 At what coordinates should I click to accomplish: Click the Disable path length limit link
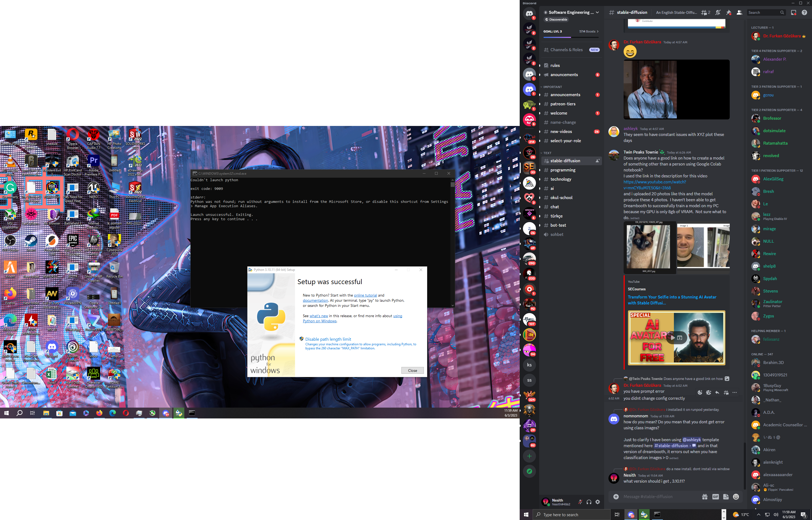tap(328, 339)
